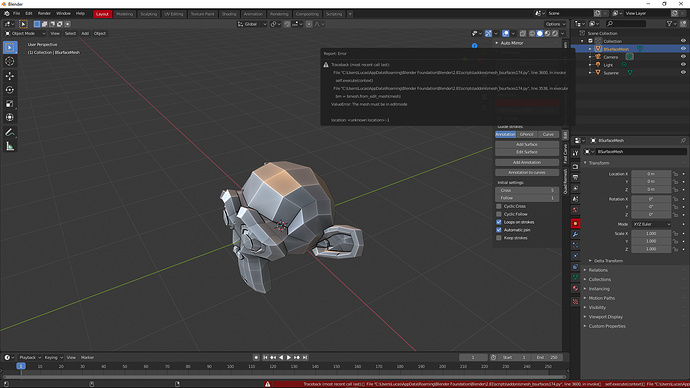Click the End frame field
Screen dimensions: 690x388
tap(547, 358)
